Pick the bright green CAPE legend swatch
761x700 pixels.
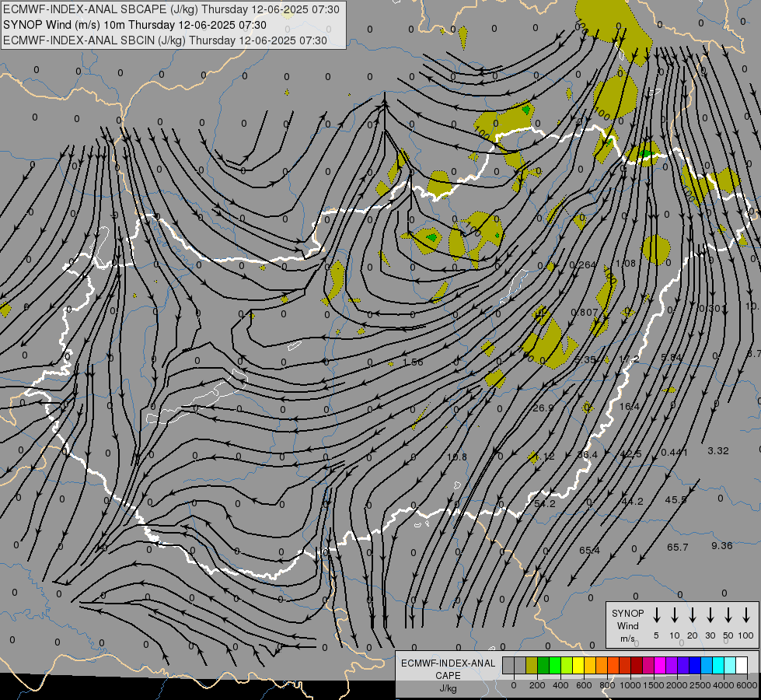click(x=555, y=666)
